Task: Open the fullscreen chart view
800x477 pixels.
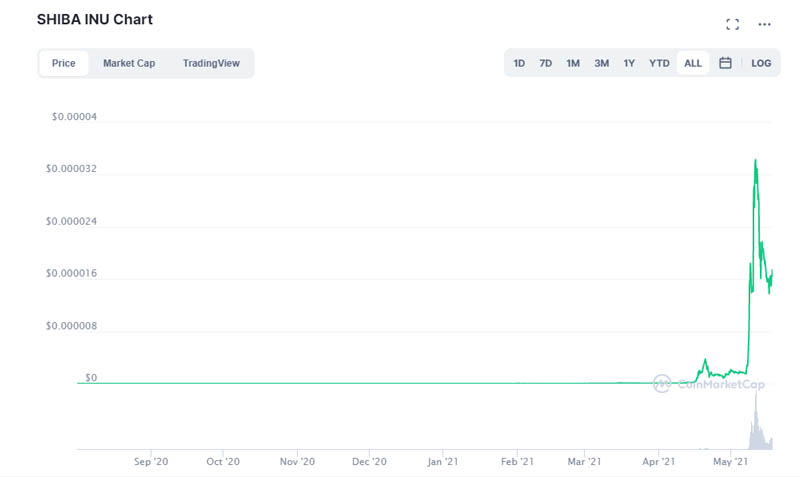Action: pos(732,24)
